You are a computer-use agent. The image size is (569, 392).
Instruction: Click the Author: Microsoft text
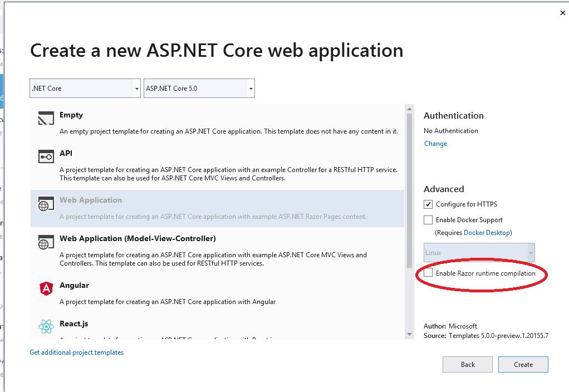coord(450,326)
